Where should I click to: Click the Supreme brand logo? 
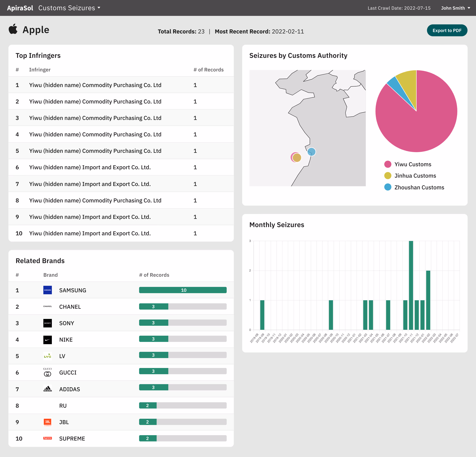pos(47,438)
